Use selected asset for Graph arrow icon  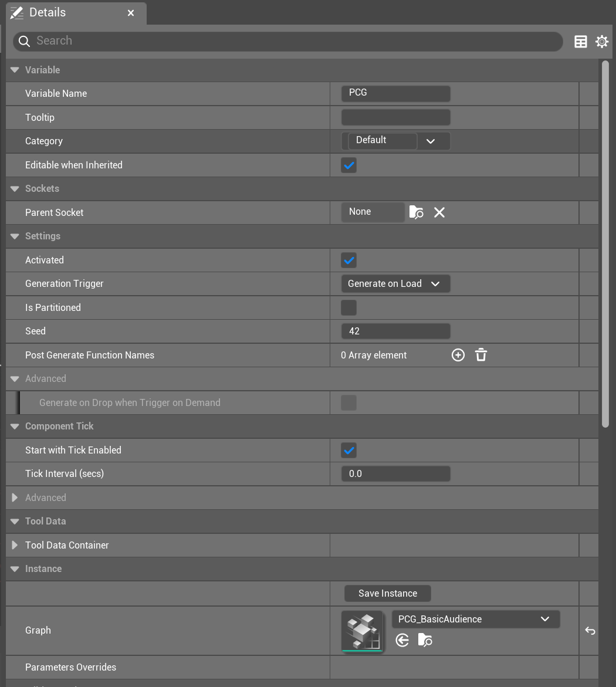402,641
